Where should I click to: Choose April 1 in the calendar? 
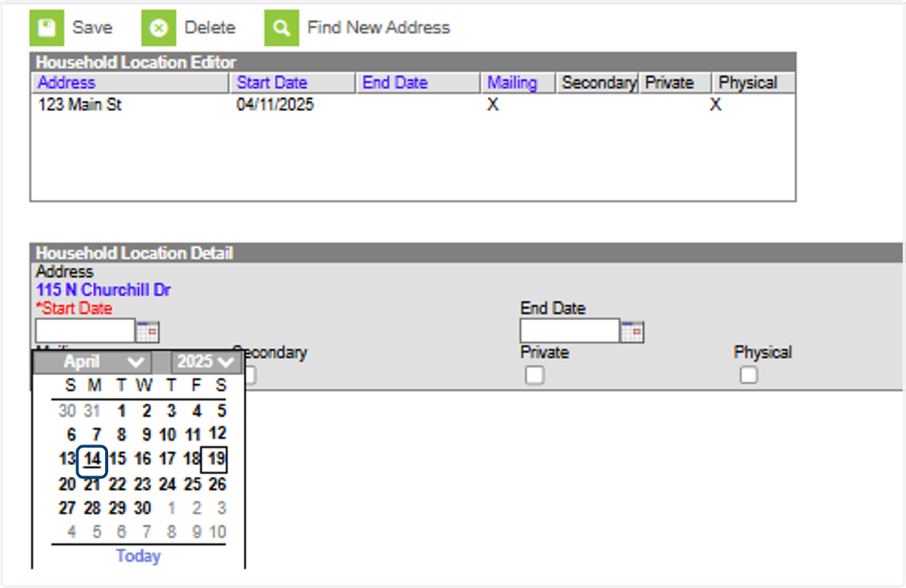click(121, 411)
